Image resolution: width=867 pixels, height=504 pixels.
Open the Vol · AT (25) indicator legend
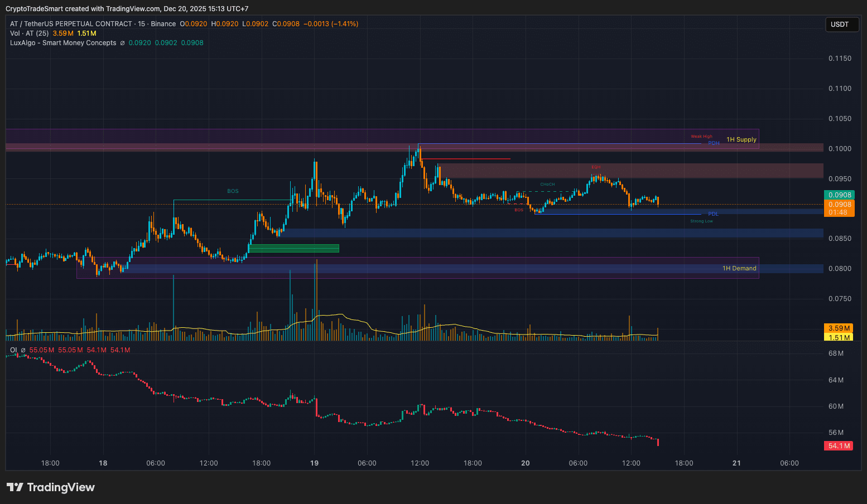pyautogui.click(x=29, y=33)
